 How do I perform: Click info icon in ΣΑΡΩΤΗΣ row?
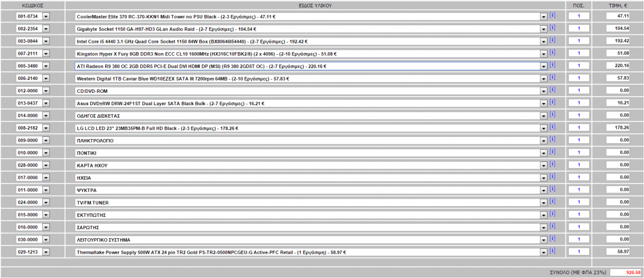click(552, 225)
